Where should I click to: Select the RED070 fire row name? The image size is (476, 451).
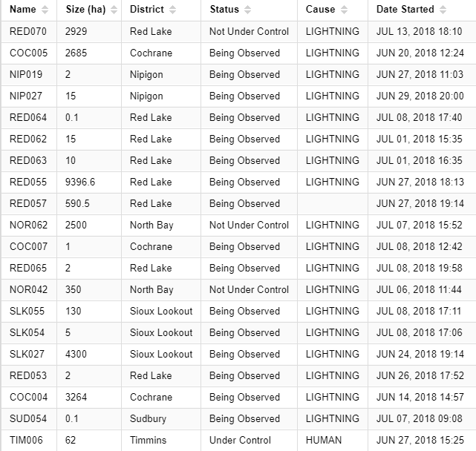[x=28, y=32]
